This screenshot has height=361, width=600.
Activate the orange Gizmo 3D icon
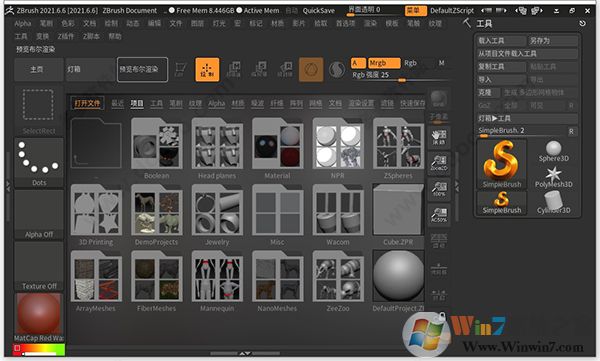pos(311,70)
